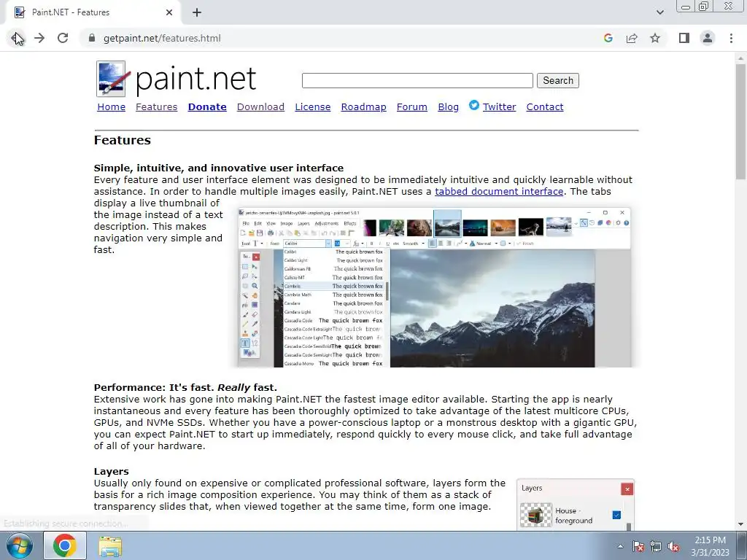The width and height of the screenshot is (747, 560).
Task: Open the Chrome profile avatar menu
Action: (708, 38)
